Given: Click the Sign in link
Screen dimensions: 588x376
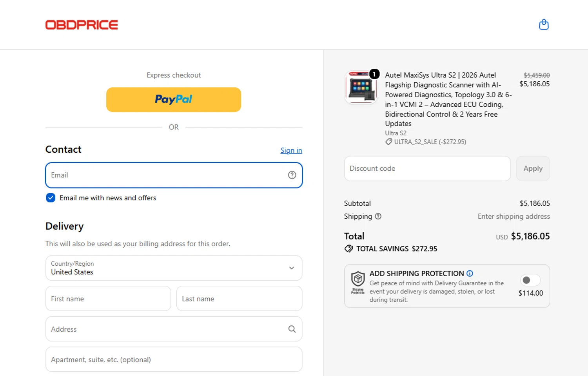Looking at the screenshot, I should [x=291, y=150].
